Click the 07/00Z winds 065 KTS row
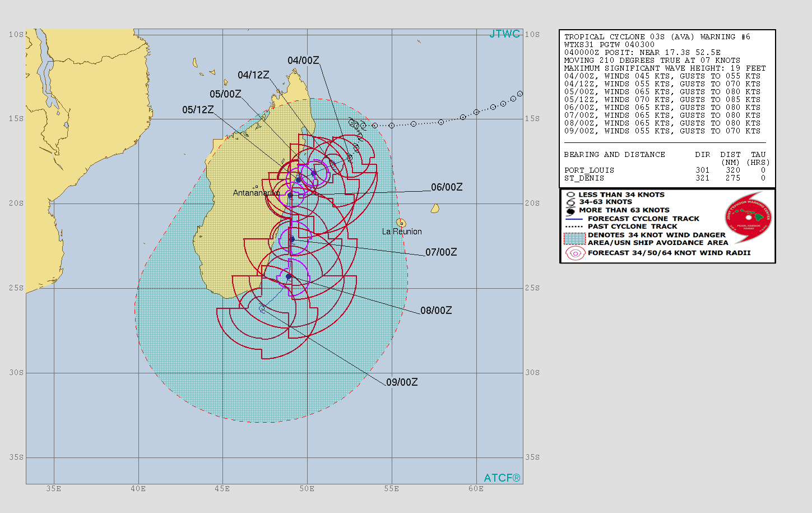 click(662, 115)
